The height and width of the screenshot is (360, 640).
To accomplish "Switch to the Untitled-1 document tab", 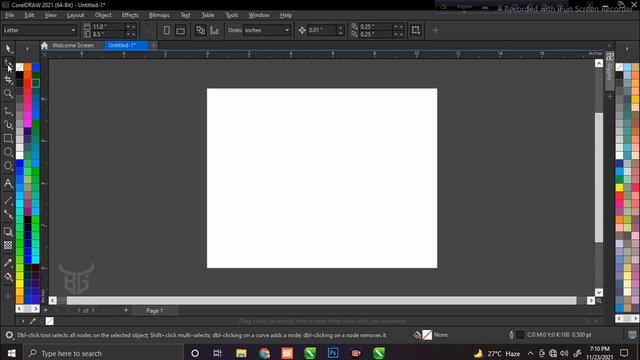I will pyautogui.click(x=126, y=45).
